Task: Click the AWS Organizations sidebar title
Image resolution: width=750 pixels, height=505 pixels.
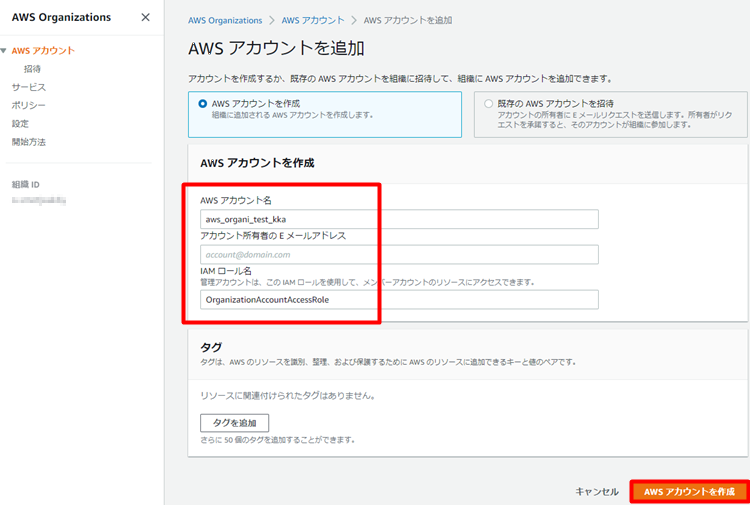Action: click(61, 17)
